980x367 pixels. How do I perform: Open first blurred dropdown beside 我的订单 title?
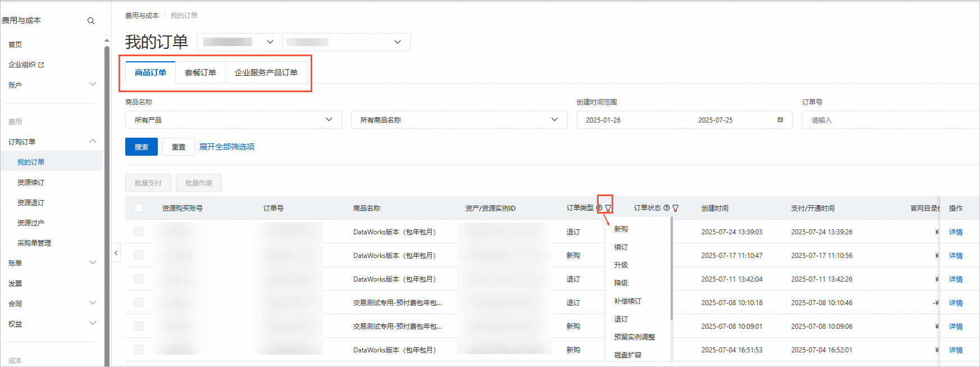(x=240, y=42)
